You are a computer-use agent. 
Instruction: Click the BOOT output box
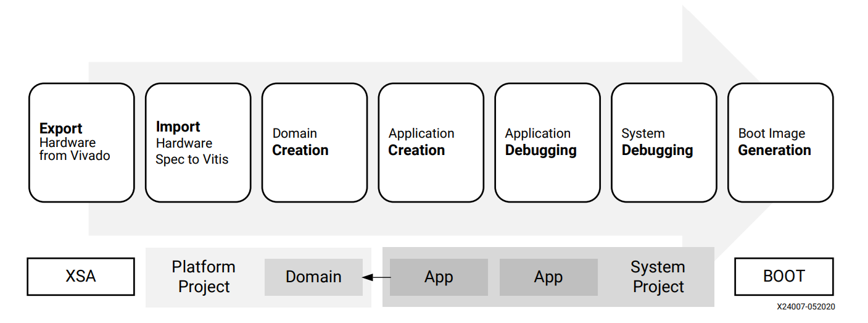point(783,277)
